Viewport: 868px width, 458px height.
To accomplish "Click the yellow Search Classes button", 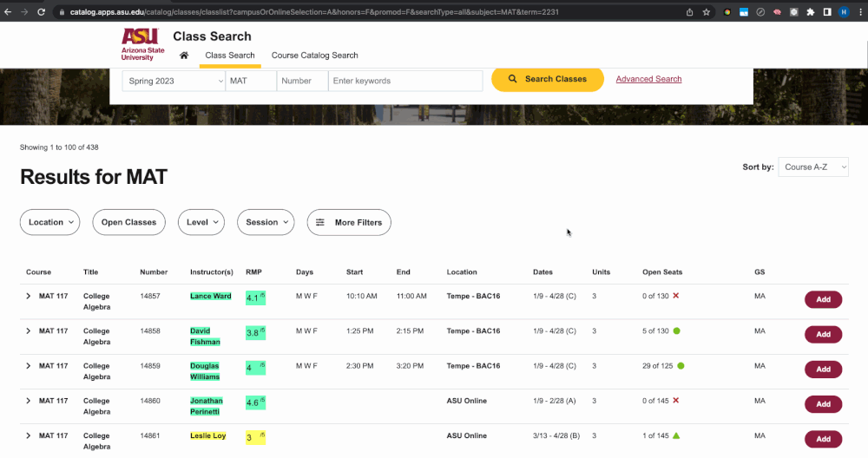I will coord(548,79).
